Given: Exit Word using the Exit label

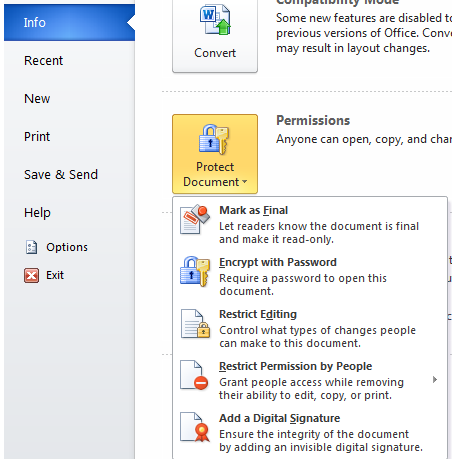Looking at the screenshot, I should point(55,275).
